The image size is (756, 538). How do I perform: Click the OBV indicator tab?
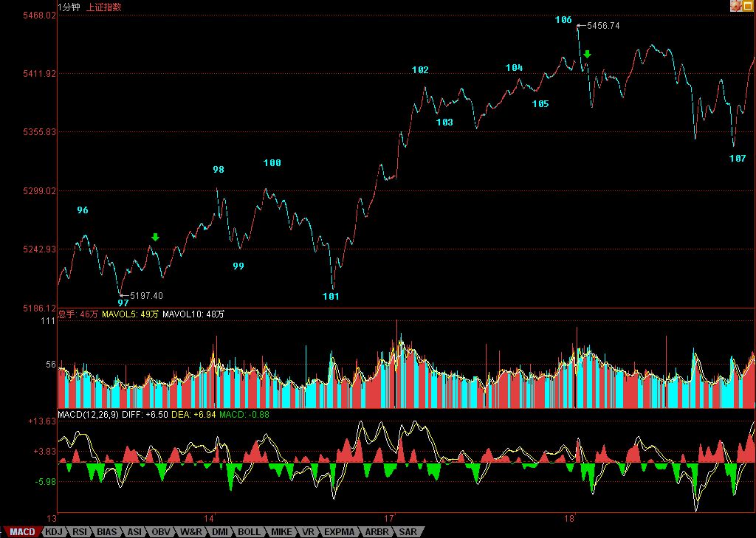161,531
